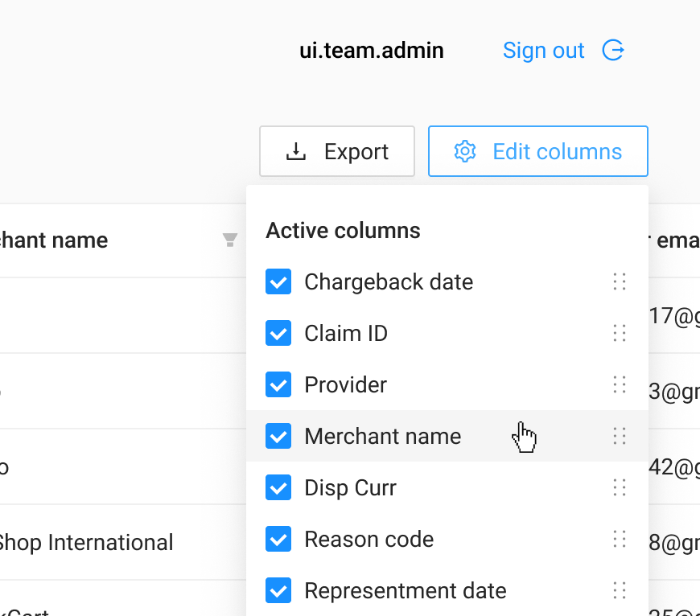The image size is (700, 616).
Task: Uncheck the Provider column checkbox
Action: 278,384
